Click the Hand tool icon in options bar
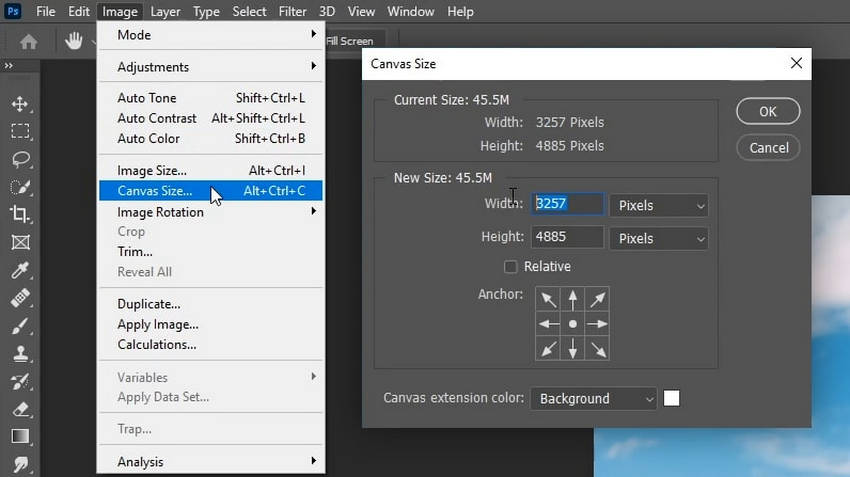The height and width of the screenshot is (477, 850). 74,41
